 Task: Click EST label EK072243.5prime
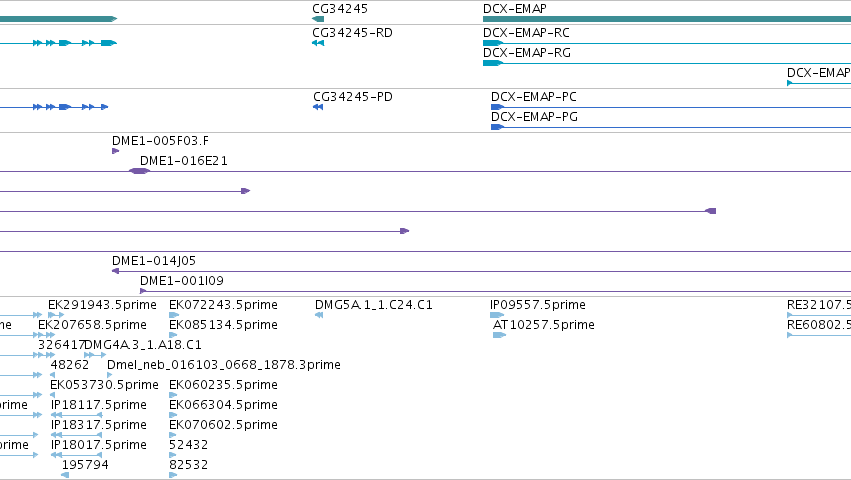click(223, 305)
